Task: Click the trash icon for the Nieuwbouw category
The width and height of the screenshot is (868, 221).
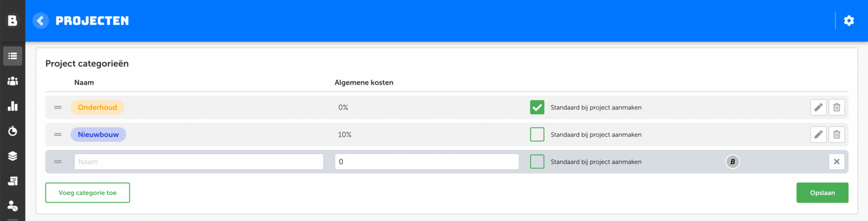Action: 837,135
